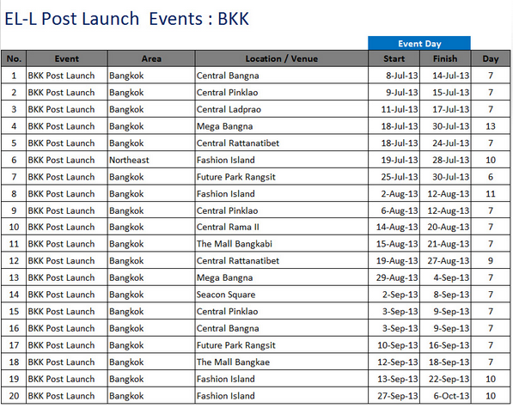Image resolution: width=513 pixels, height=420 pixels.
Task: Select 'Future Park Rangsit' venue in row 7
Action: pyautogui.click(x=281, y=177)
